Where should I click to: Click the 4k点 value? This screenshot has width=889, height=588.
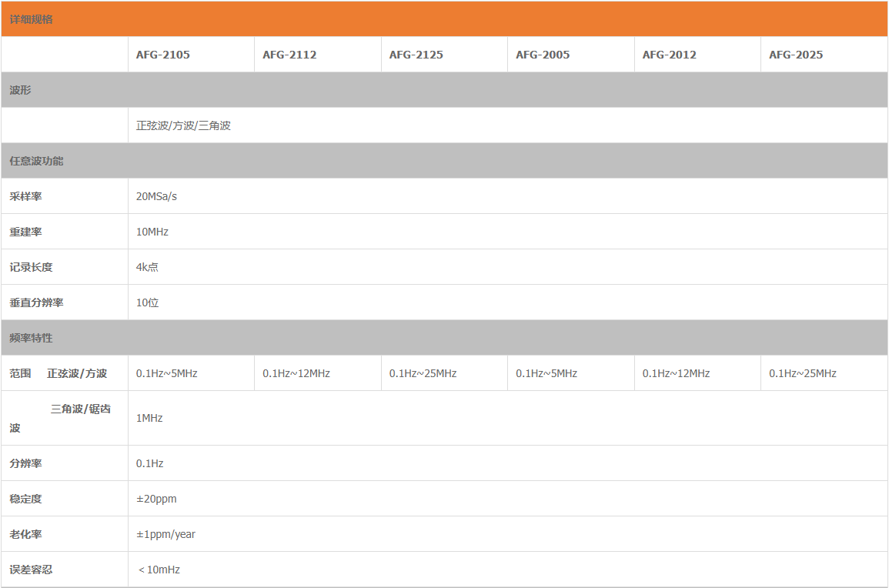tap(147, 268)
